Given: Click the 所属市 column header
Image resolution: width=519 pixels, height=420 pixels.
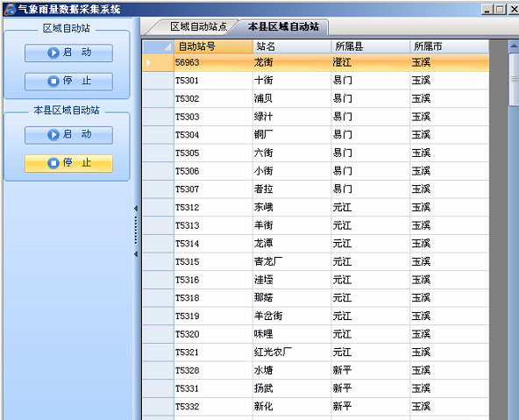Looking at the screenshot, I should coord(450,46).
